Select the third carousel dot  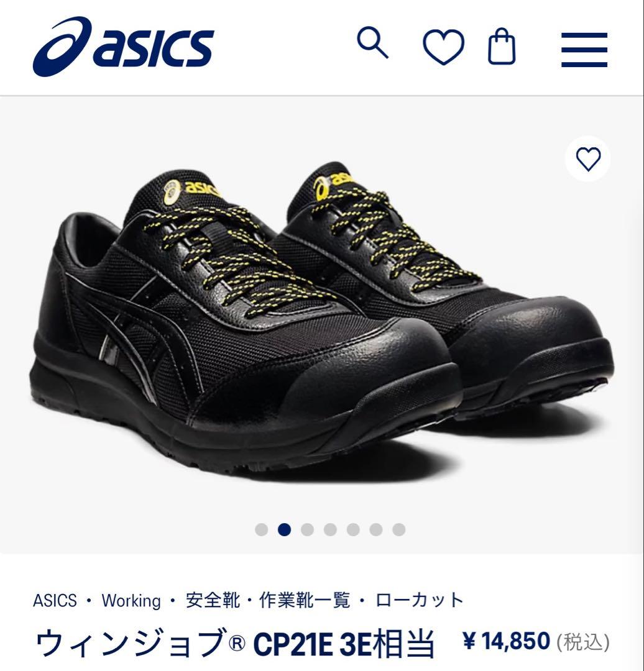[x=307, y=529]
